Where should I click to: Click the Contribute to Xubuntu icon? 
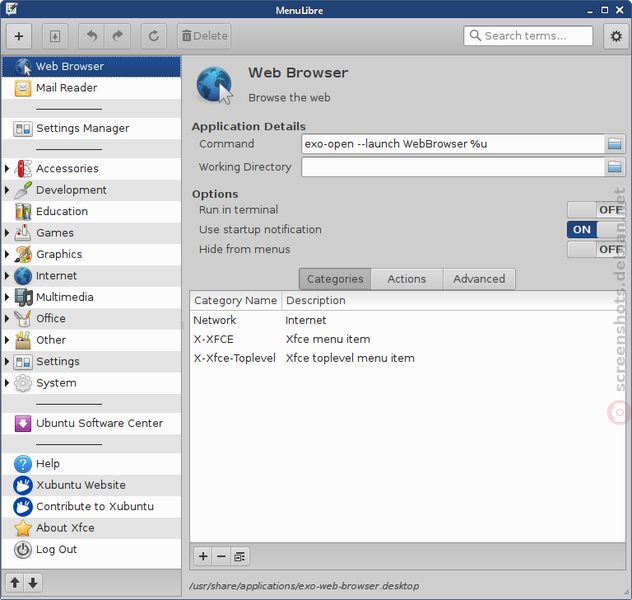23,507
